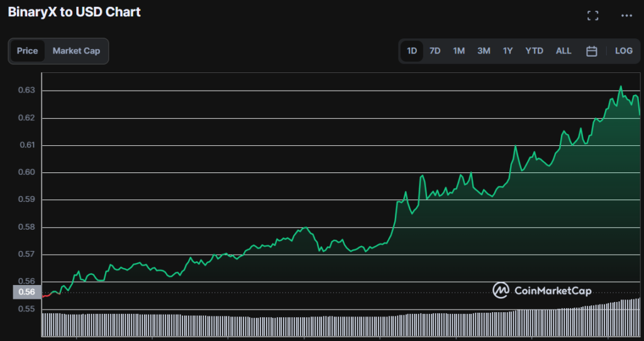This screenshot has width=644, height=341.
Task: Click the 0.55 y-axis label
Action: pos(27,309)
